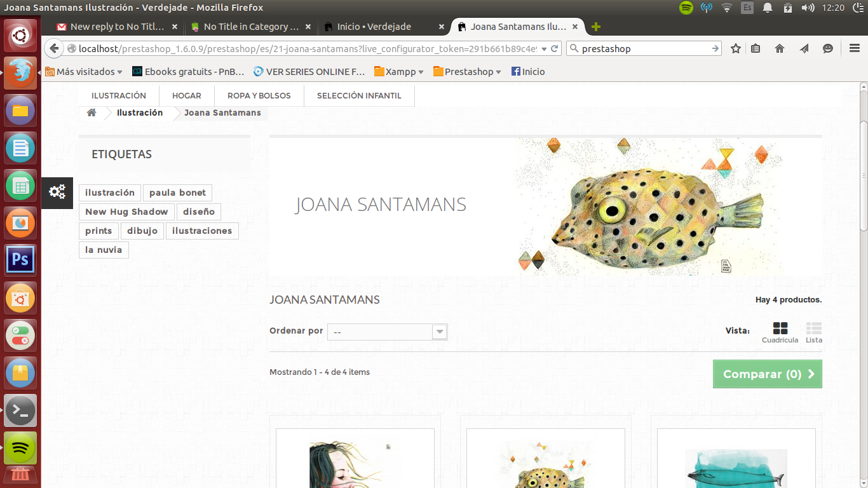
Task: Open Files manager in the dock
Action: (21, 112)
